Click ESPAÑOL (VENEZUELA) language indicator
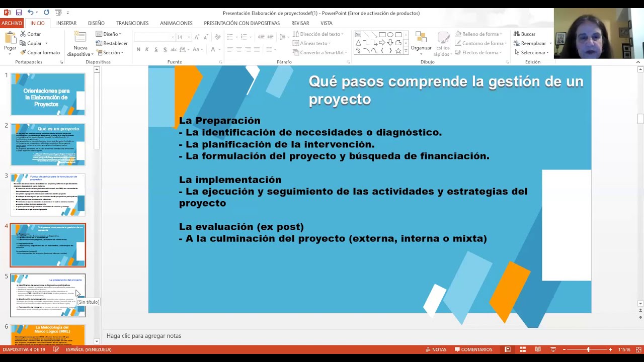Image resolution: width=644 pixels, height=362 pixels. 88,349
